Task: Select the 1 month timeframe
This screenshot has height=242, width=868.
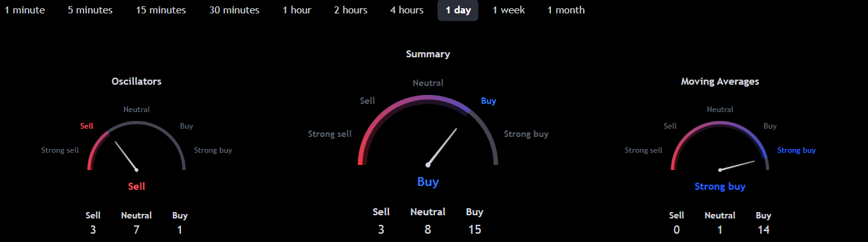Action: point(566,10)
